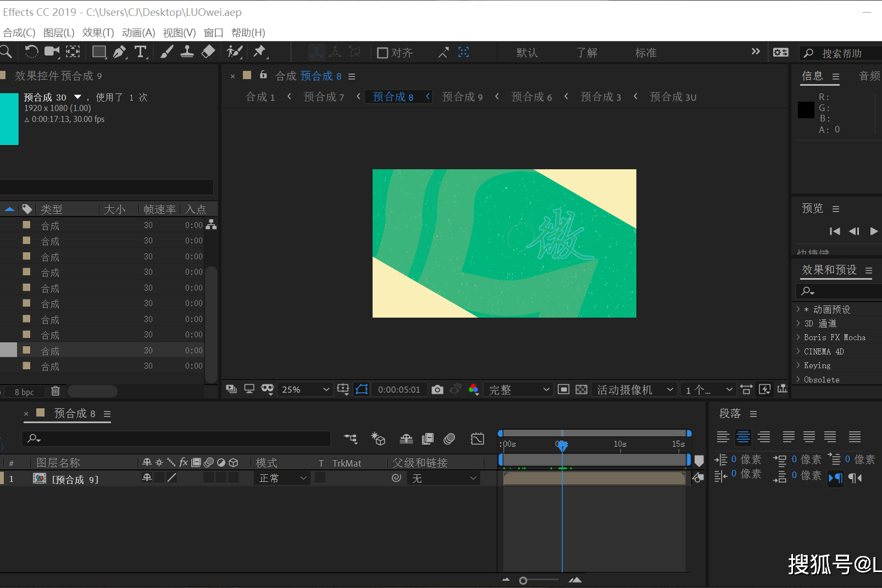Open the Graph Editor
The height and width of the screenshot is (588, 882).
478,439
